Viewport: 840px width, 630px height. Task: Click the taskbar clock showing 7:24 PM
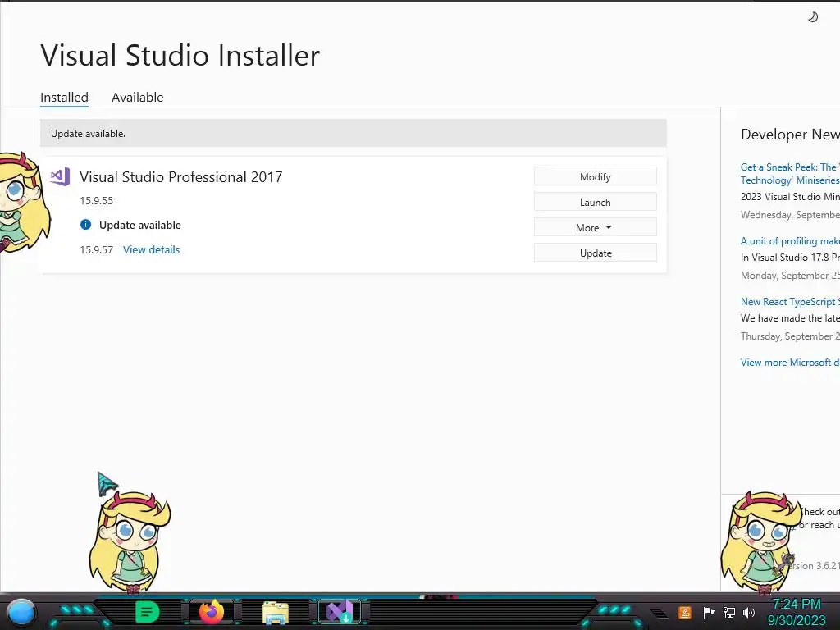pyautogui.click(x=796, y=605)
